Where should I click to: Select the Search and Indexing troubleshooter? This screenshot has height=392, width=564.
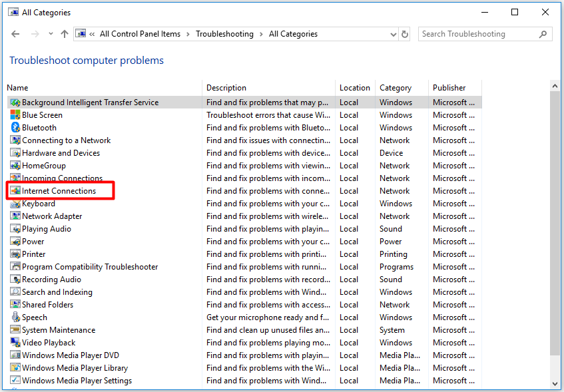(x=57, y=292)
